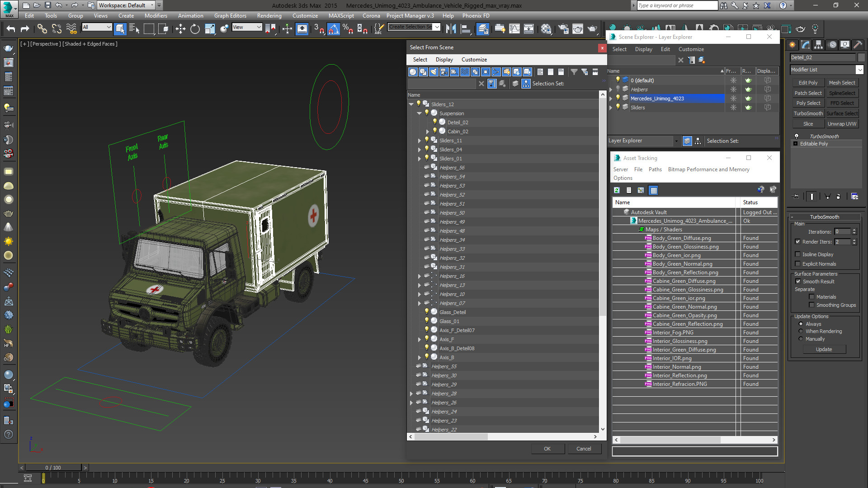Open the Modify command panel tab
868x488 pixels.
805,45
